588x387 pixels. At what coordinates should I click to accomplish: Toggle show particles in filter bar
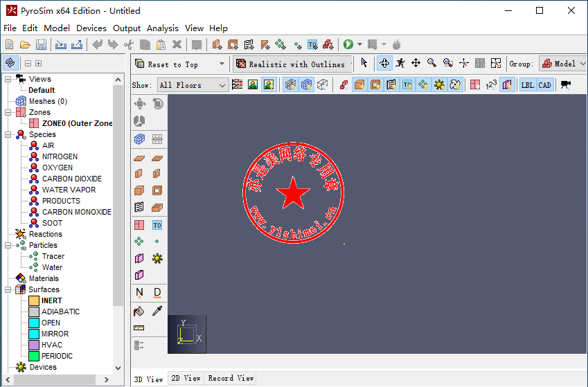coord(423,85)
